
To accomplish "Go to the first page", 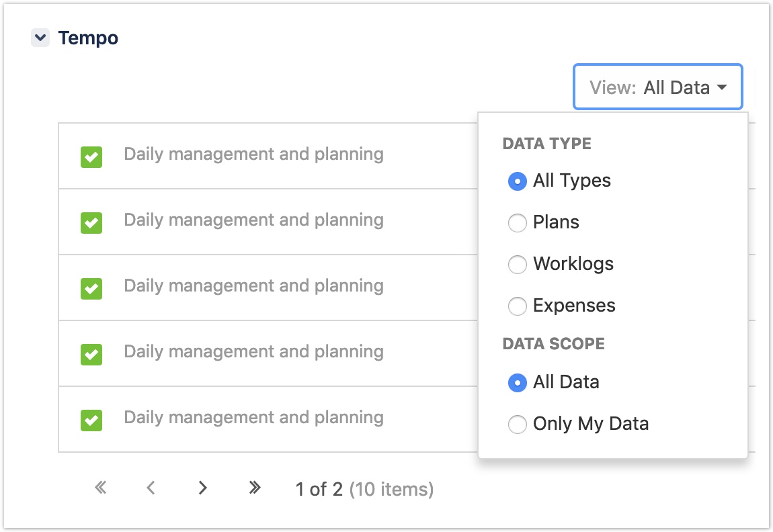I will [101, 488].
